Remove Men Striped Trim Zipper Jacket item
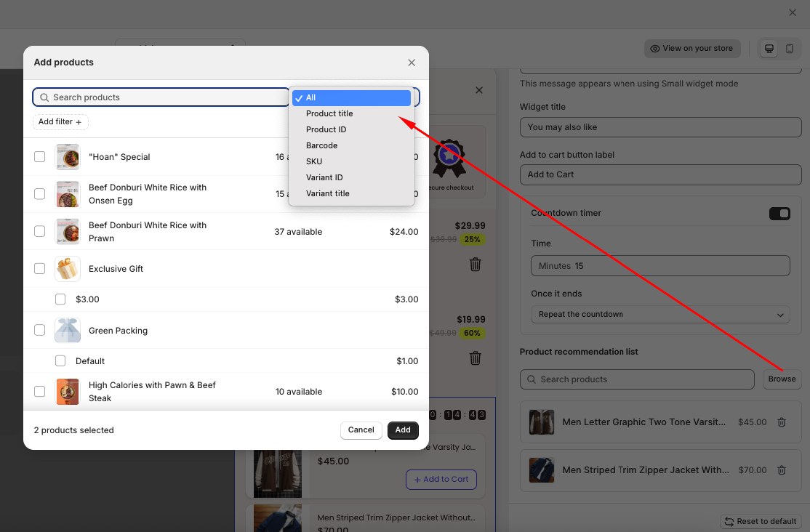Image resolution: width=810 pixels, height=532 pixels. [782, 470]
